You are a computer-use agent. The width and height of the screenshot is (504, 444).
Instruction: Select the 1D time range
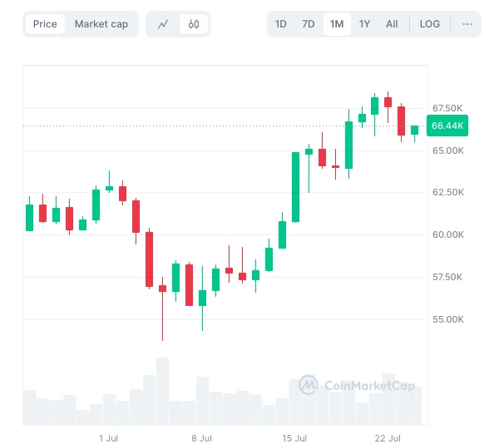(281, 24)
